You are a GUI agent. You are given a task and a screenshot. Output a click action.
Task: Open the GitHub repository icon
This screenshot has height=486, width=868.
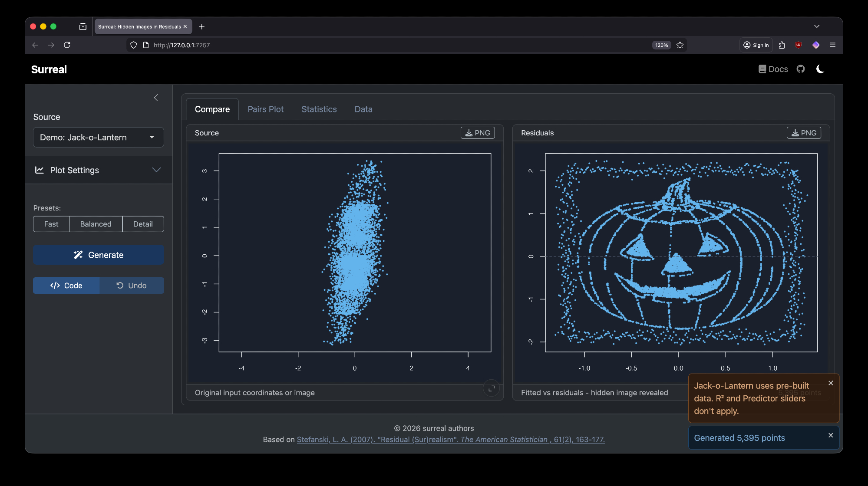[801, 69]
